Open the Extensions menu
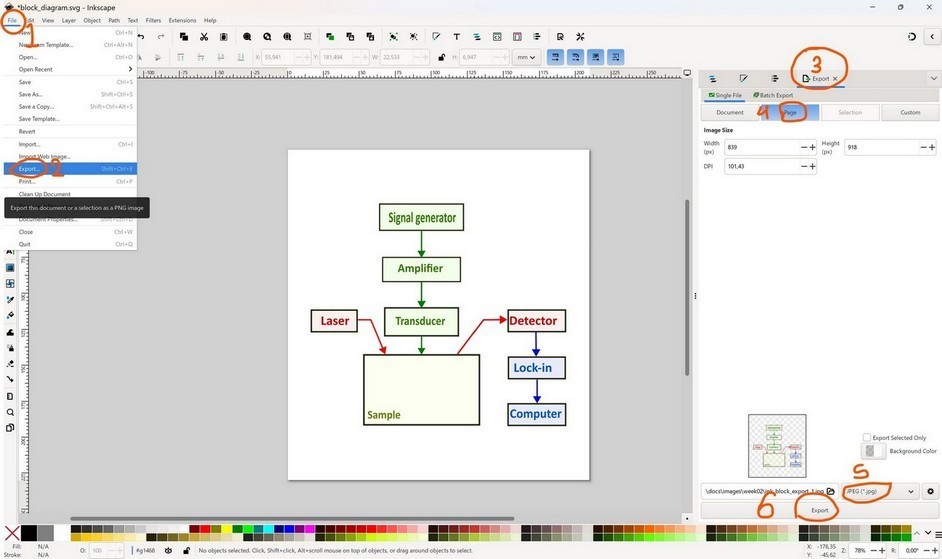Image resolution: width=942 pixels, height=559 pixels. 182,20
